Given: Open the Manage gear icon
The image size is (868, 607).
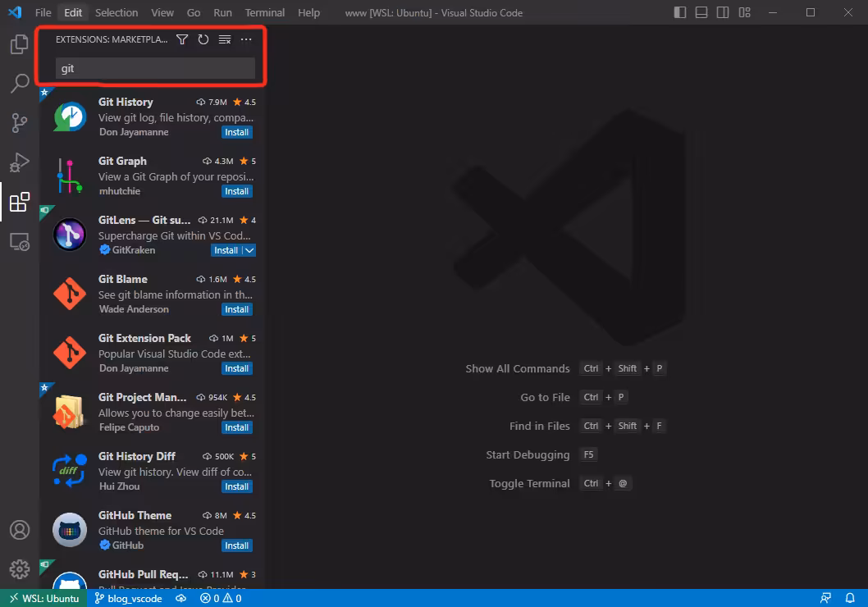Looking at the screenshot, I should coord(20,568).
